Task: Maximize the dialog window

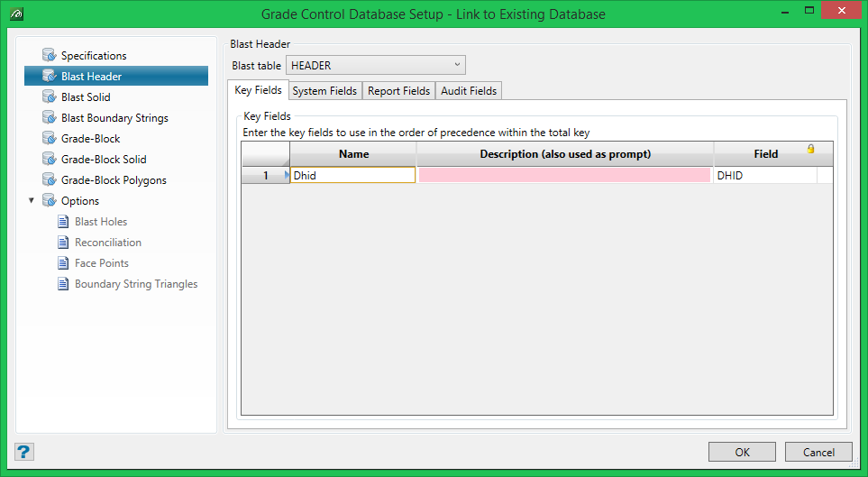Action: point(809,11)
